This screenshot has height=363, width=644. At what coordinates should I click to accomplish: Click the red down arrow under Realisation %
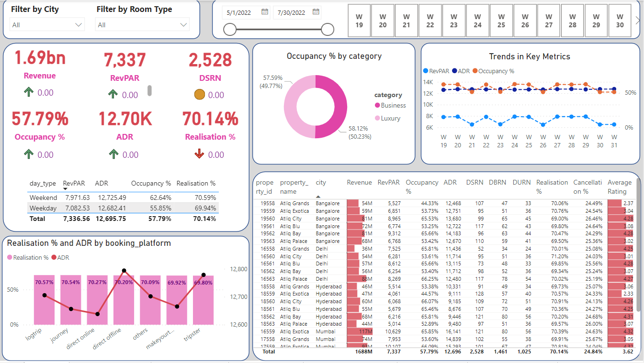200,154
